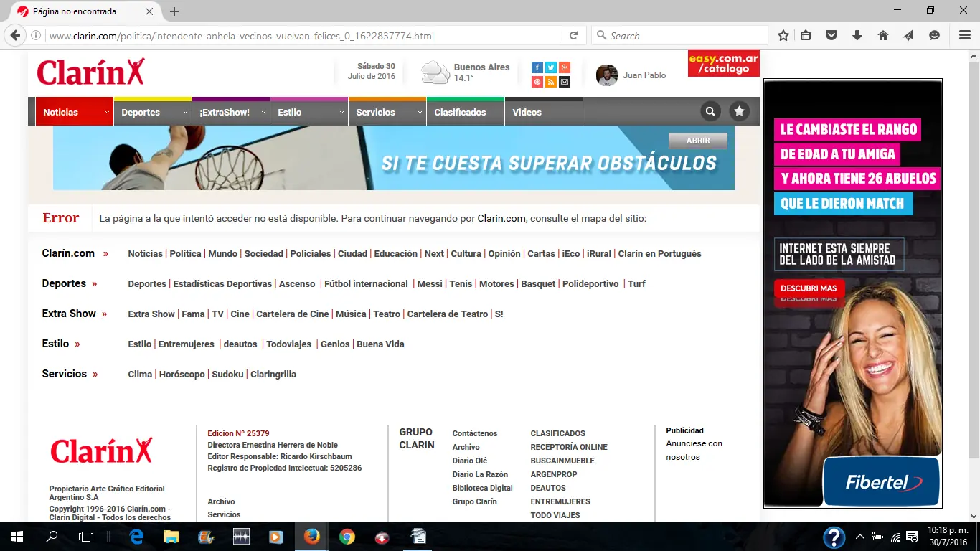980x551 pixels.
Task: Open the easy.com.ar catalogo ad
Action: pos(724,63)
